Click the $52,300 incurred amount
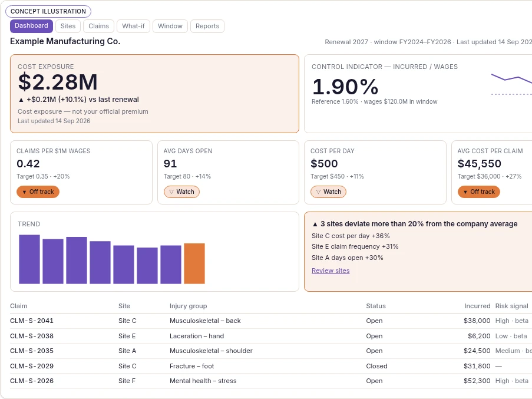Viewport: 532px width, 399px height. click(477, 381)
